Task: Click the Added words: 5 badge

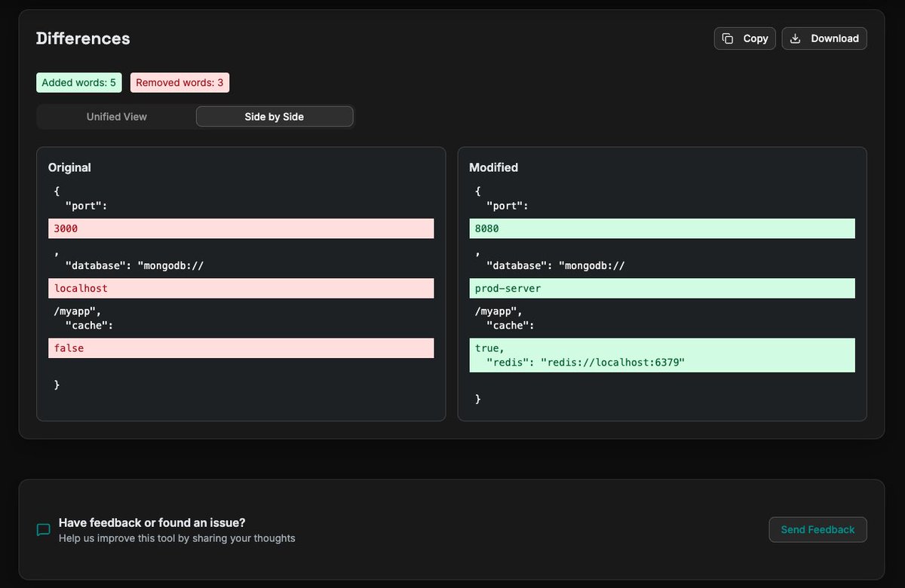Action: click(x=79, y=82)
